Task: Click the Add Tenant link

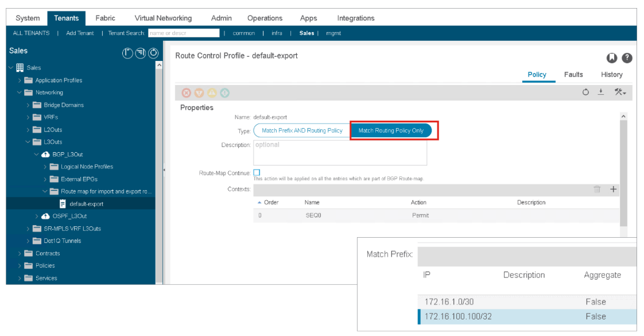Action: (x=79, y=33)
